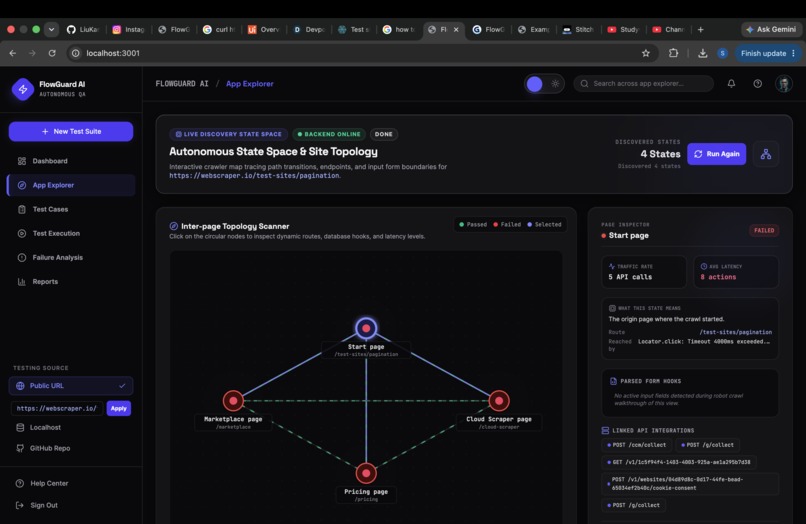Image resolution: width=806 pixels, height=524 pixels.
Task: Click the cookie-consent POST API chip
Action: [x=690, y=483]
